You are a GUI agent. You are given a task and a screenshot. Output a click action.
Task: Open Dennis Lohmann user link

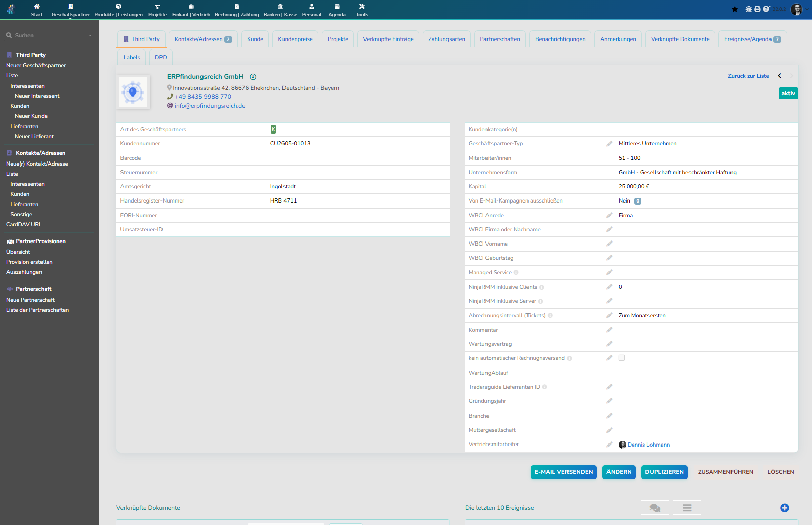pos(648,445)
